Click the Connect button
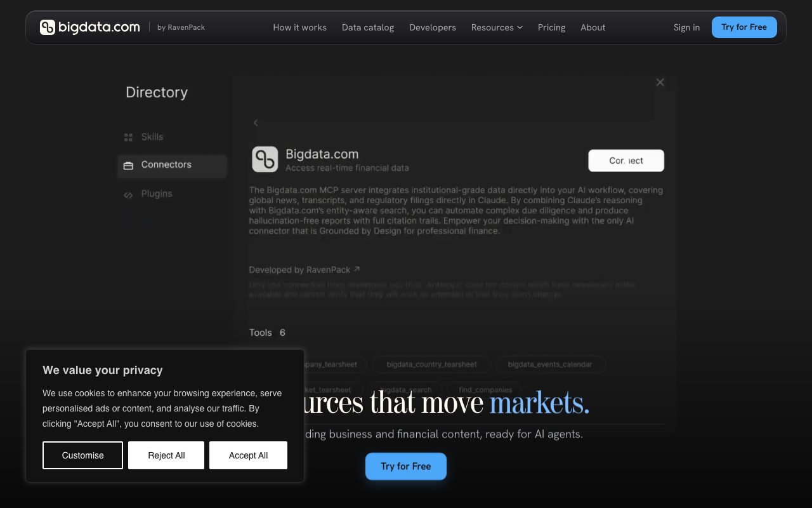 click(626, 161)
